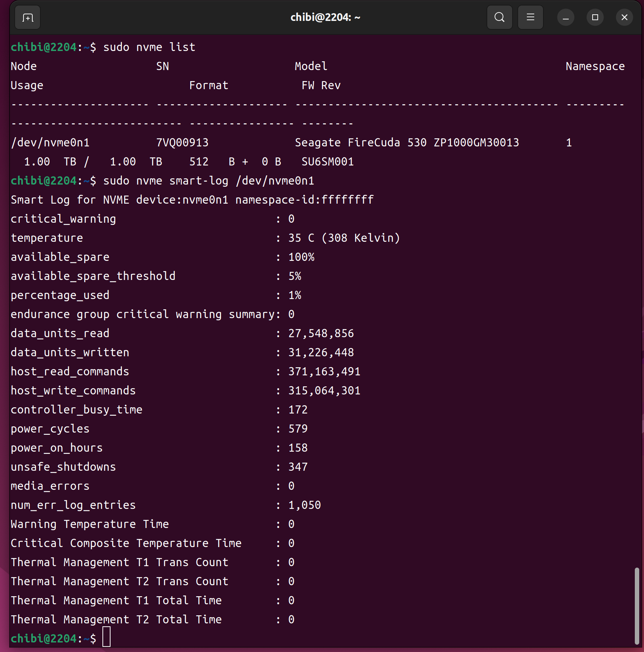
Task: Open the hamburger menu
Action: pos(530,17)
